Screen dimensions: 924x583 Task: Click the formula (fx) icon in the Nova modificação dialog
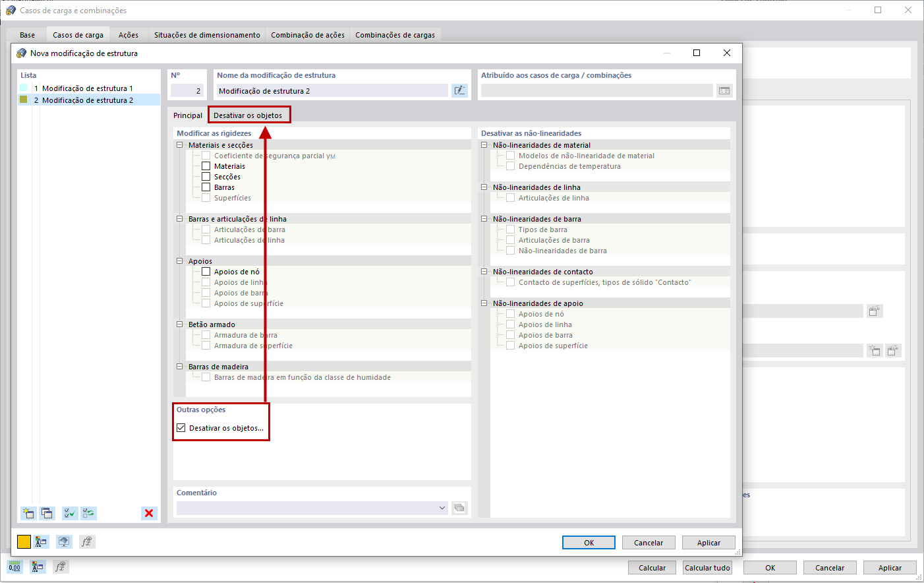86,542
